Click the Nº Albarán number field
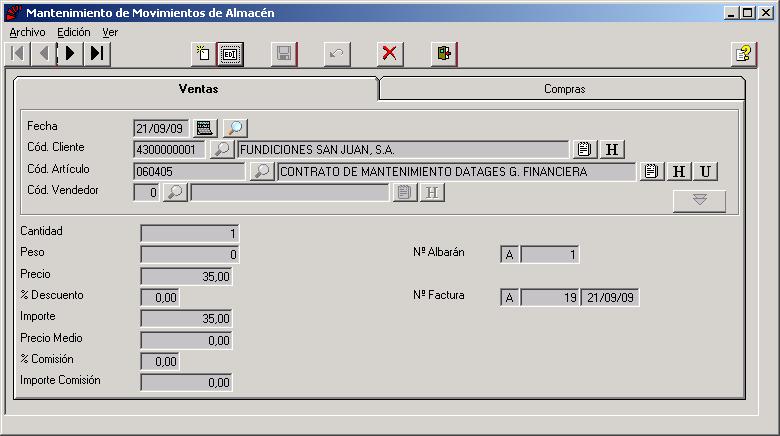This screenshot has height=436, width=780. point(550,255)
